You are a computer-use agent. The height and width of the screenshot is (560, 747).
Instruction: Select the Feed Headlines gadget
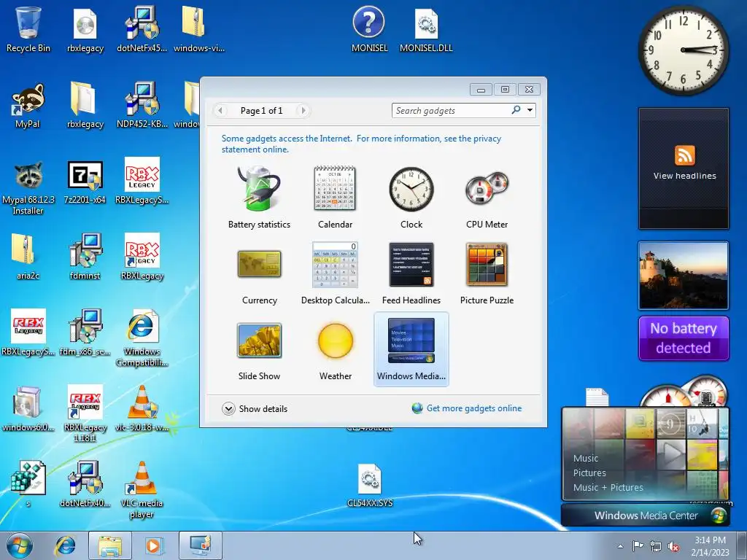[x=411, y=273]
